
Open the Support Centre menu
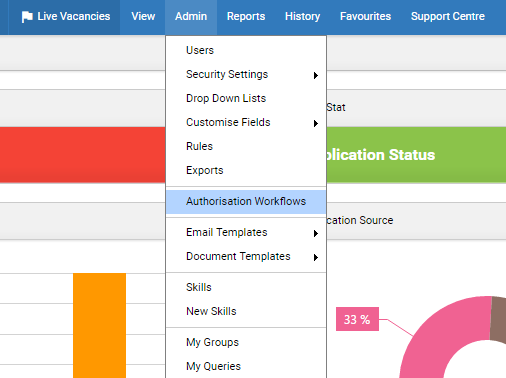[x=448, y=16]
